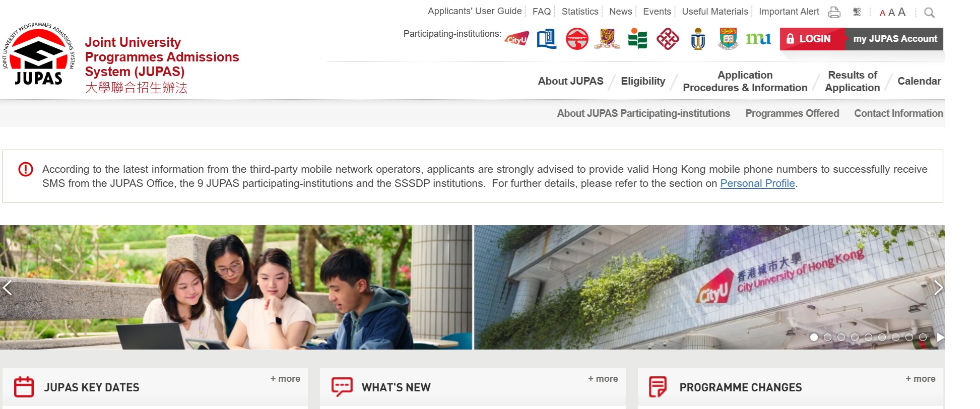Screen dimensions: 980x409
Task: Open the Personal Profile link
Action: point(757,183)
